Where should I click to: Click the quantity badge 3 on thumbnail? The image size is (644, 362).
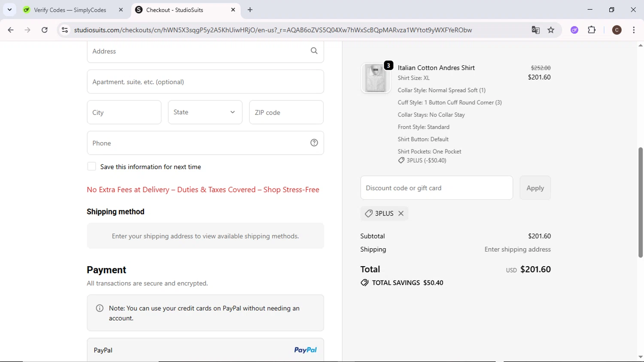click(x=389, y=65)
